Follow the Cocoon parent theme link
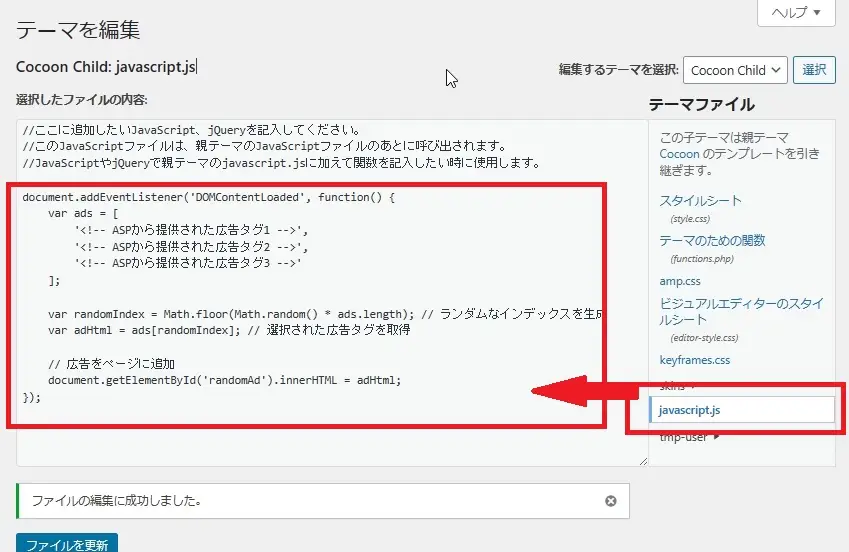The height and width of the screenshot is (552, 849). 679,154
